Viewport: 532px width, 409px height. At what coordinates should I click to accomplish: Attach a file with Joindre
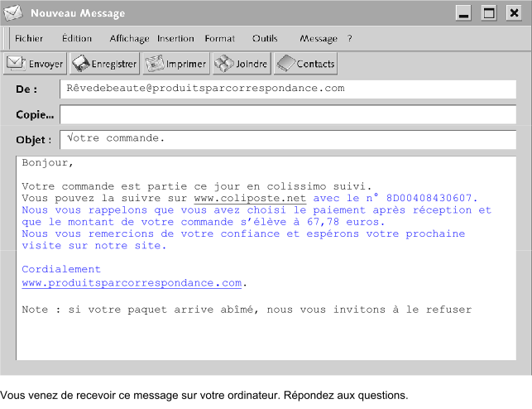242,64
